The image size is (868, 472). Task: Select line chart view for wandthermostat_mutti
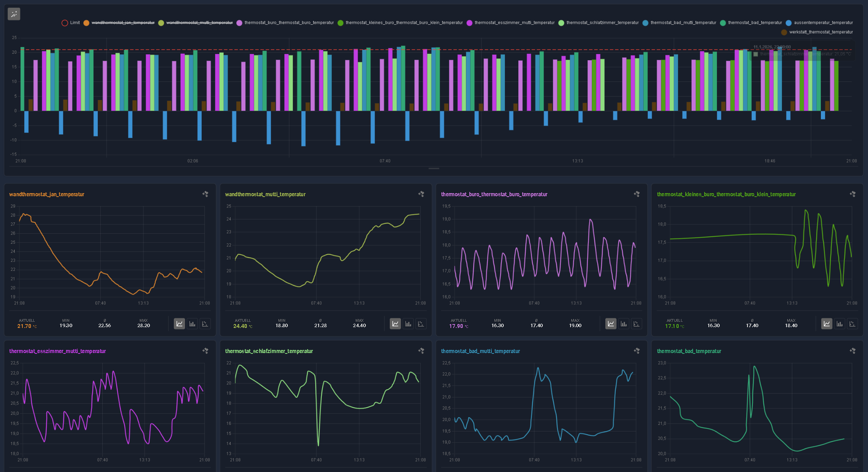click(x=395, y=324)
